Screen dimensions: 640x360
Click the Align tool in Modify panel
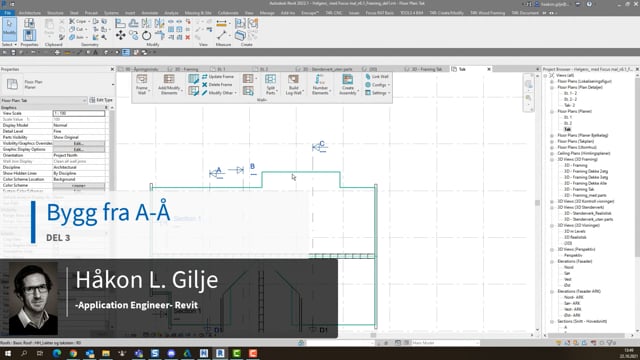point(120,23)
